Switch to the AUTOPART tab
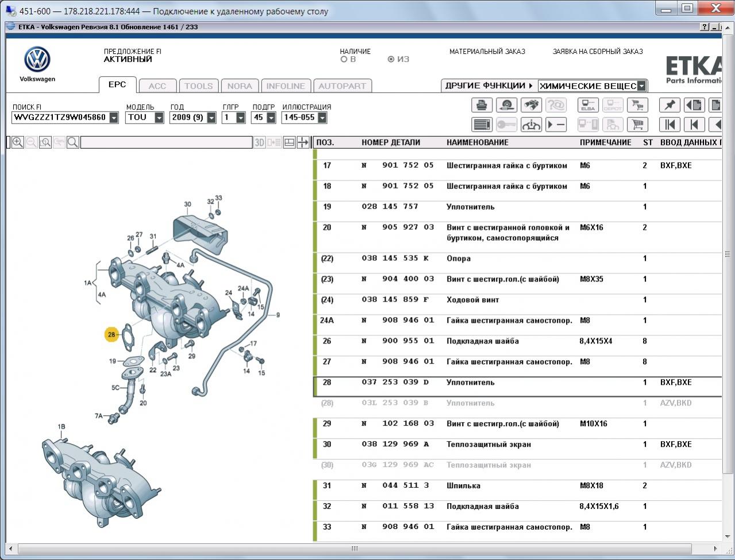Viewport: 735px width, 560px height. pyautogui.click(x=343, y=86)
